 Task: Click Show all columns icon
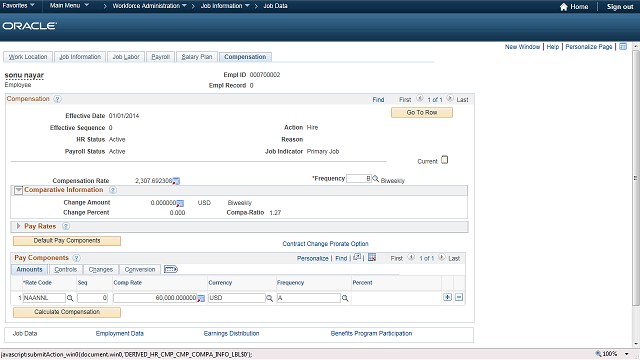171,269
